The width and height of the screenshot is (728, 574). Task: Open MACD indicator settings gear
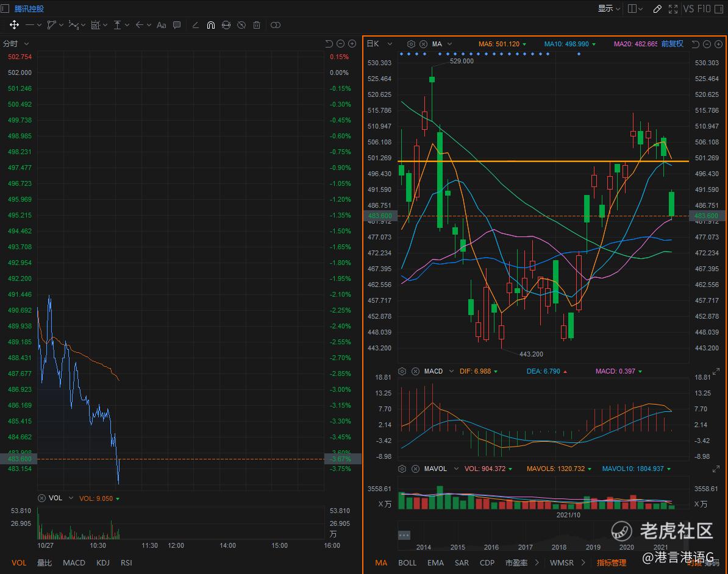coord(402,371)
